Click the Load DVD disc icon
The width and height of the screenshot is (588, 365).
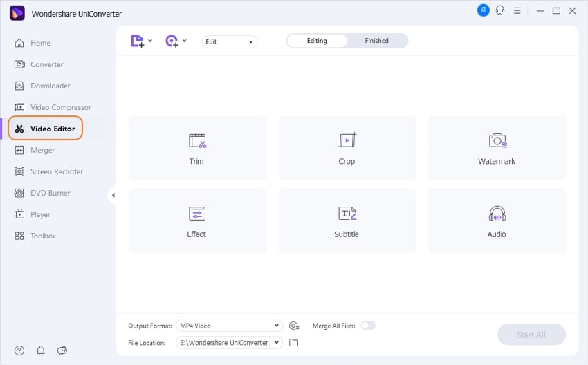pyautogui.click(x=172, y=41)
